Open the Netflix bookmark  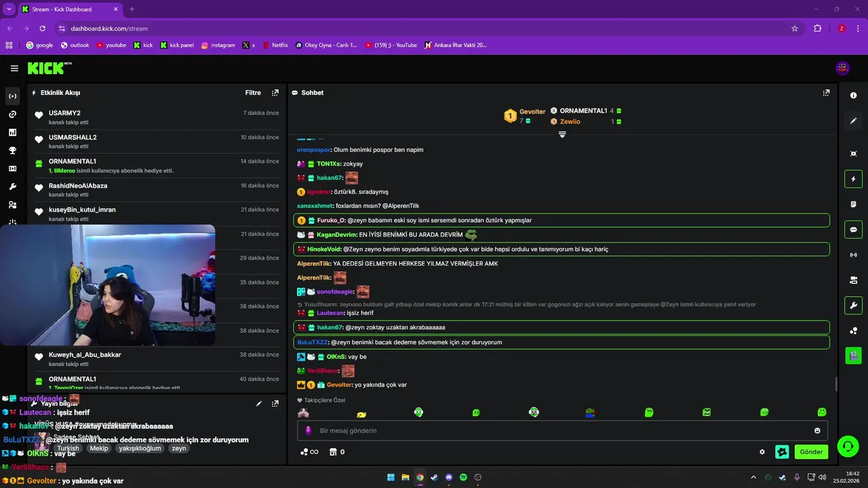pos(274,45)
